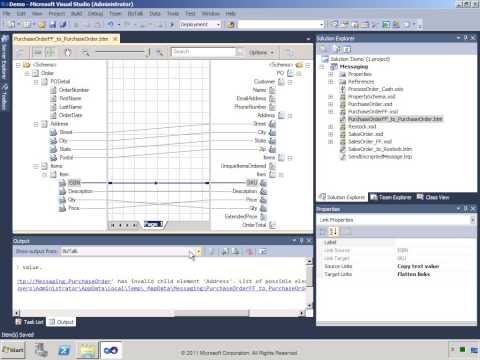
Task: Open Server Manager from the taskbar
Action: [x=41, y=350]
